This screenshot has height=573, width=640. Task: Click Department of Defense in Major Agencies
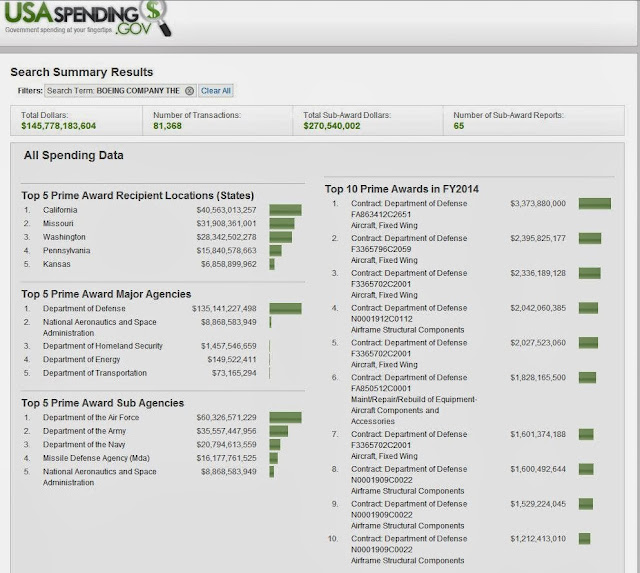pyautogui.click(x=84, y=309)
